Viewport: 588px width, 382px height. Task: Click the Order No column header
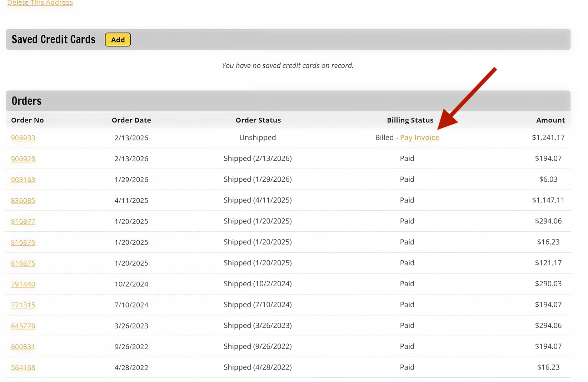coord(28,120)
